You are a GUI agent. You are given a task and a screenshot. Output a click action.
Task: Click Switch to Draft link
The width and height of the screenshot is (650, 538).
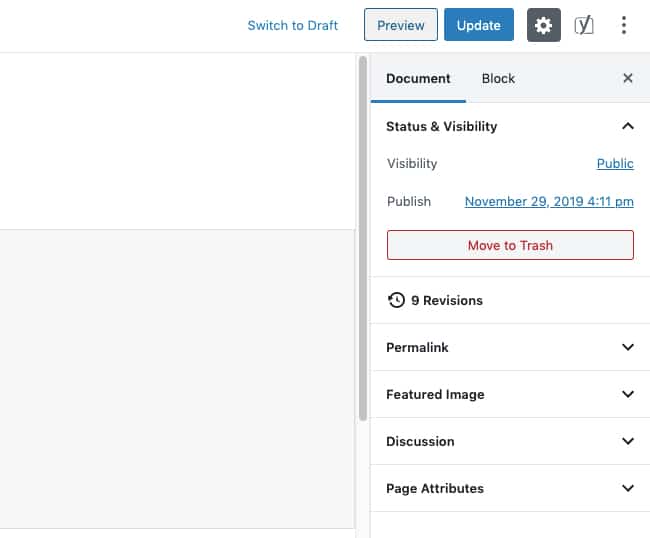point(293,25)
